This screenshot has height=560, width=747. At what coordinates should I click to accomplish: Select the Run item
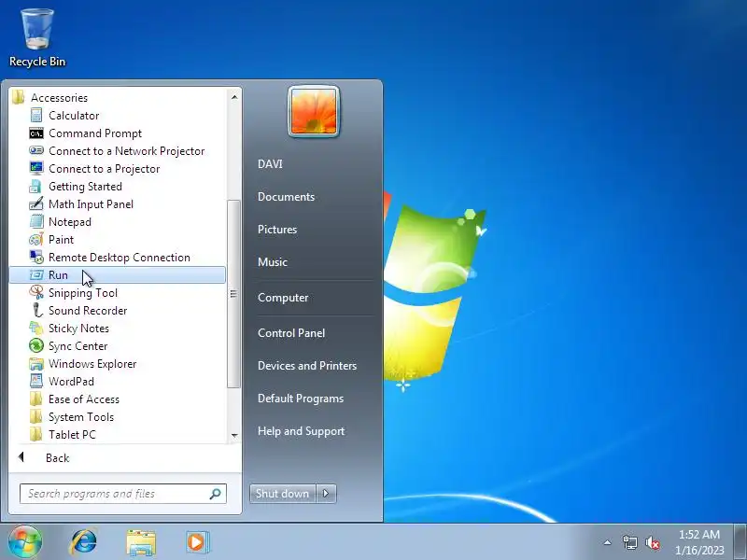point(118,274)
